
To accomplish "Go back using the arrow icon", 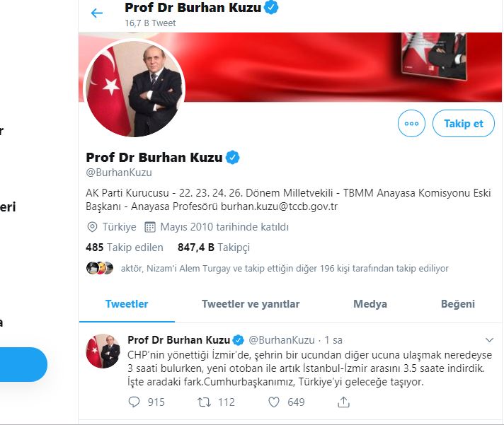I will click(x=97, y=13).
